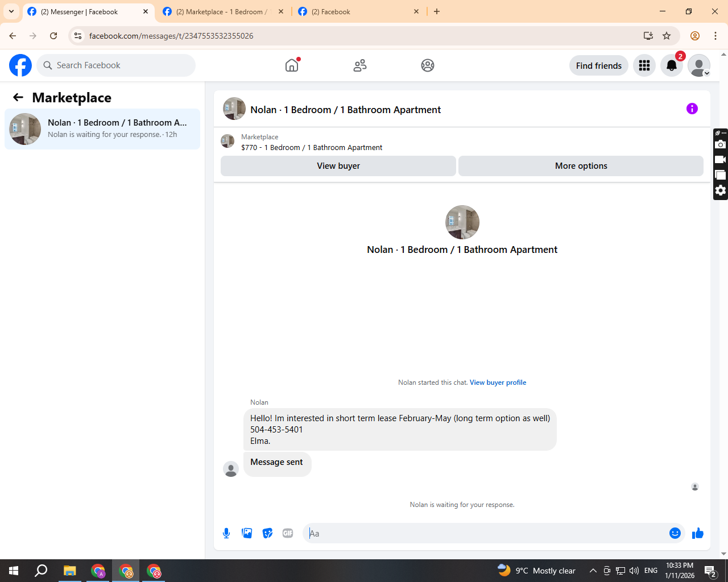Viewport: 728px width, 582px height.
Task: Click the Message sent bubble
Action: (277, 464)
